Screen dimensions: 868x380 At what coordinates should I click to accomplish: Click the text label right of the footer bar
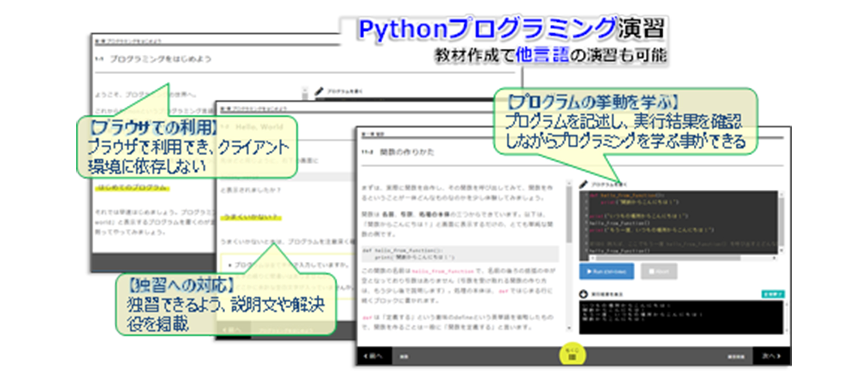736,357
